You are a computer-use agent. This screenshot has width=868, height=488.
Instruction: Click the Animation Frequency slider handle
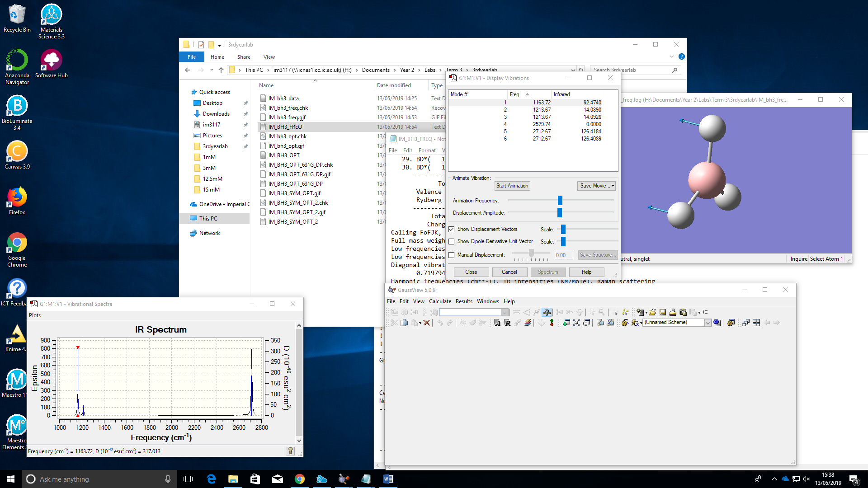[560, 200]
